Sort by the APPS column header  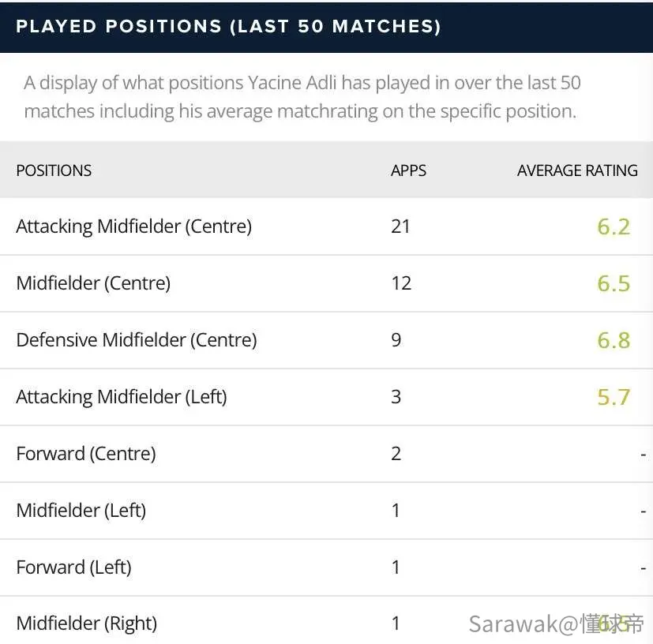click(408, 170)
